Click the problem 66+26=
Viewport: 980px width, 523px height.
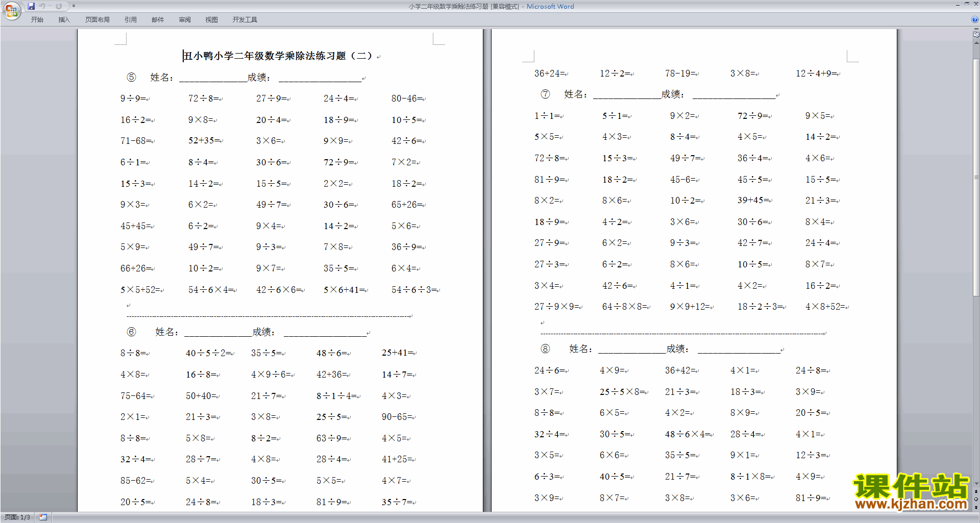click(x=136, y=268)
